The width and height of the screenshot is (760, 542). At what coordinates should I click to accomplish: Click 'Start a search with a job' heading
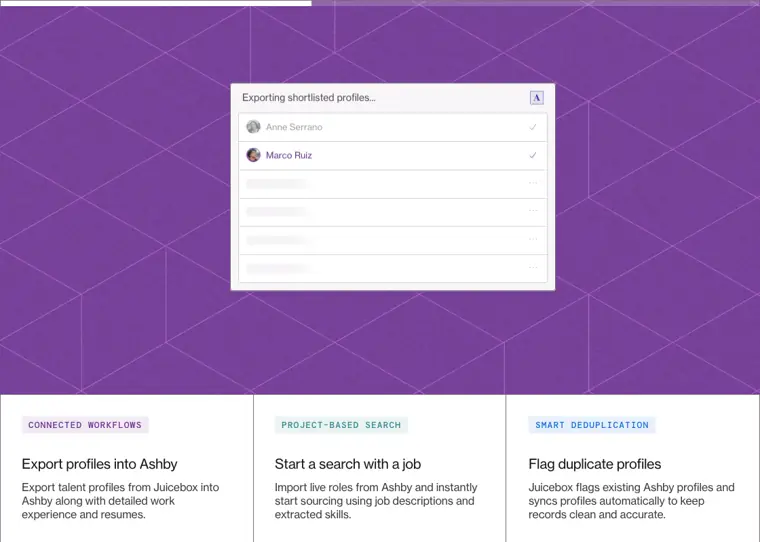coord(348,464)
